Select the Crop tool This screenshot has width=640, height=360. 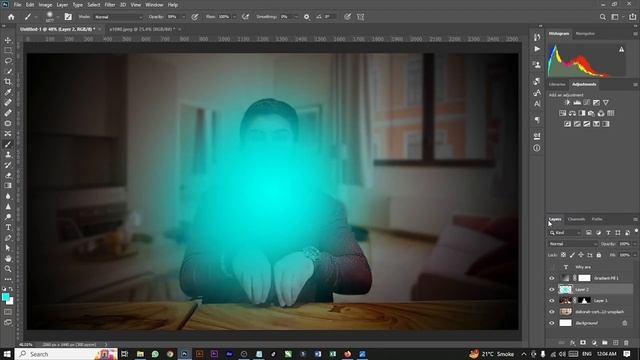click(8, 82)
